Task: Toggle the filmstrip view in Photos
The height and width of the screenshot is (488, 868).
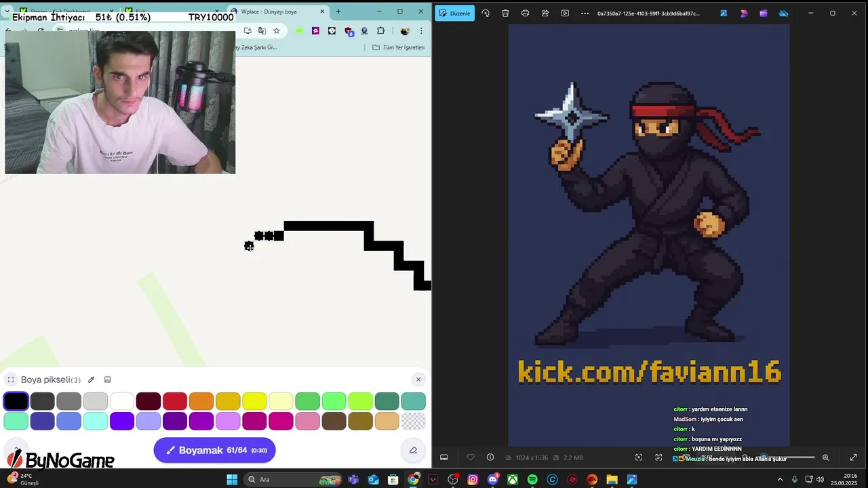Action: click(x=444, y=457)
